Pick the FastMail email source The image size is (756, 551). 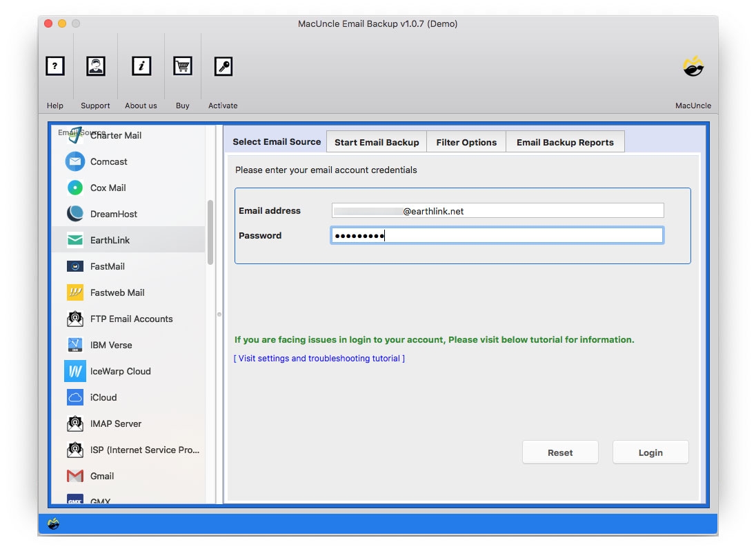pos(109,266)
